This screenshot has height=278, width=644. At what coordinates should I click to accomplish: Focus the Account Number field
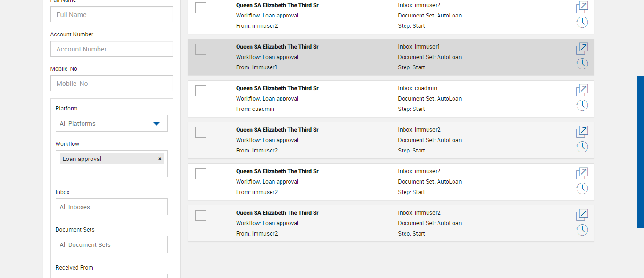click(x=112, y=49)
